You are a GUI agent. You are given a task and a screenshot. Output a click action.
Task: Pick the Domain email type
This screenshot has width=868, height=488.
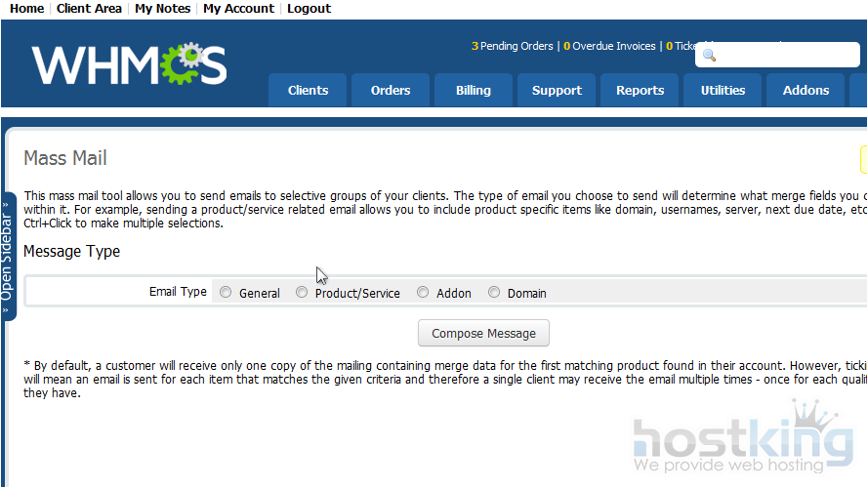point(494,292)
